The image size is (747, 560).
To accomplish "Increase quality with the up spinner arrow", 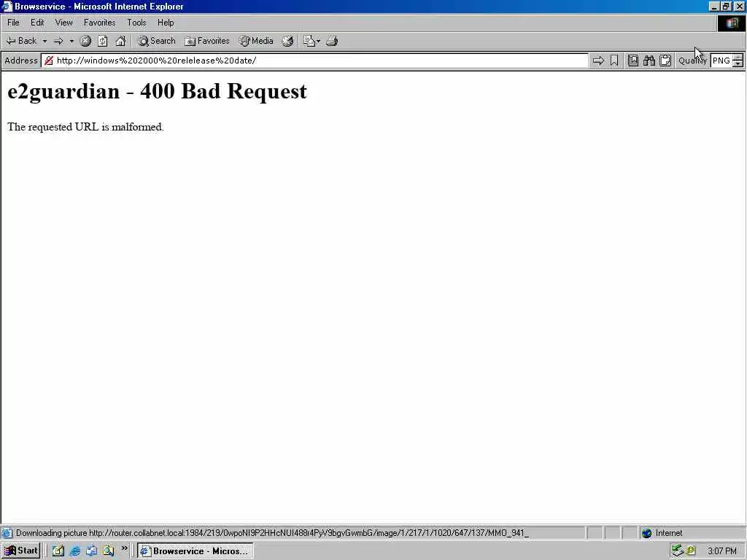I will click(738, 58).
